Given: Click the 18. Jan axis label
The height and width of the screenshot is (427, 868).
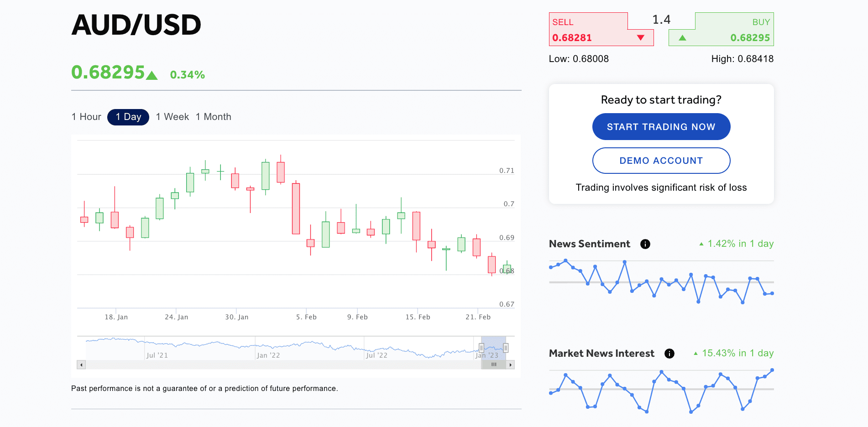Looking at the screenshot, I should pyautogui.click(x=116, y=317).
